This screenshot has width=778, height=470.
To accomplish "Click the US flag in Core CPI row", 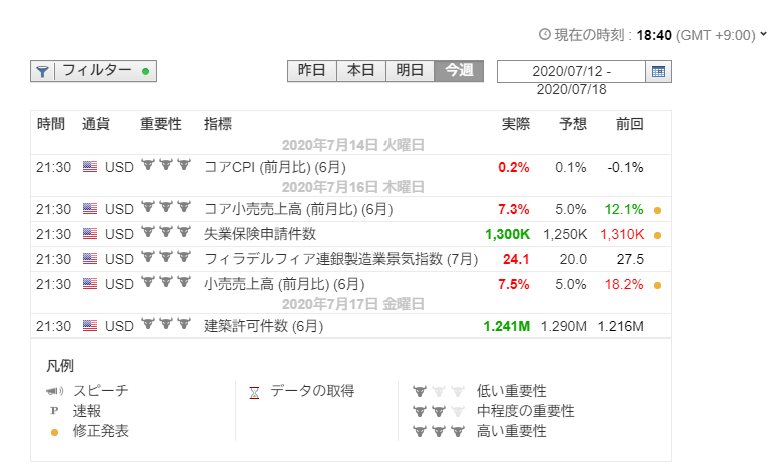I will click(90, 167).
